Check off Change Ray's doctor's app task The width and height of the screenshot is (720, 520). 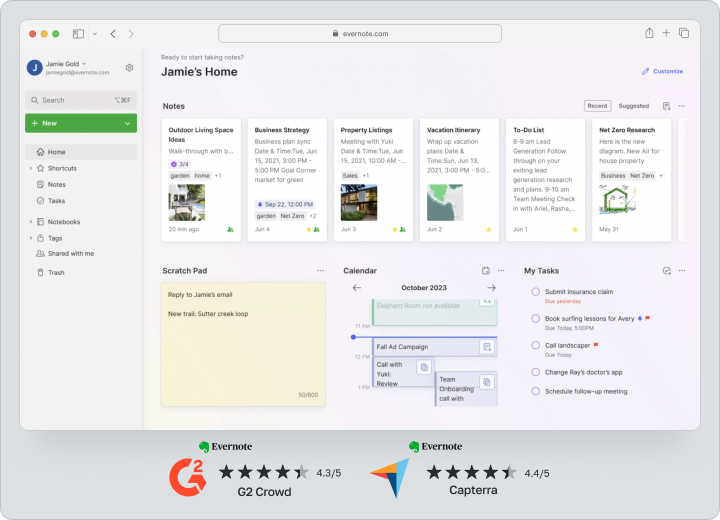tap(535, 372)
